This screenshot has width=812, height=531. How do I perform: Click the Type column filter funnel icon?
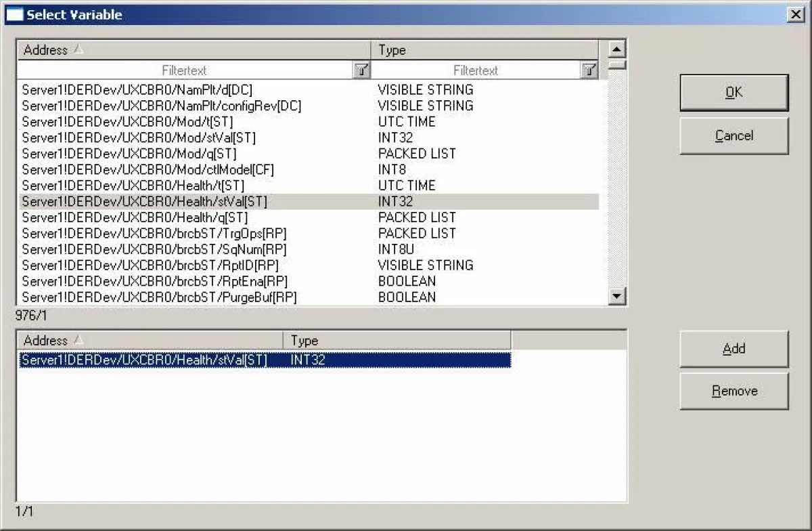(x=589, y=70)
